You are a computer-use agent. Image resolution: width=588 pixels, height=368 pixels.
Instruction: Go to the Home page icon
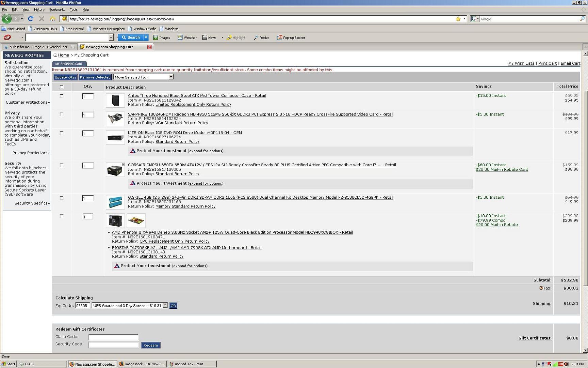(x=52, y=19)
